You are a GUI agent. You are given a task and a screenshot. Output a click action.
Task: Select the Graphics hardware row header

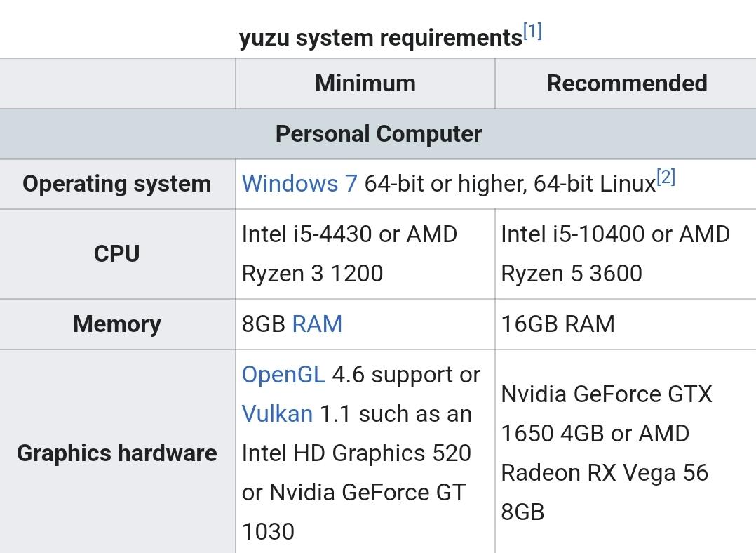pos(116,453)
